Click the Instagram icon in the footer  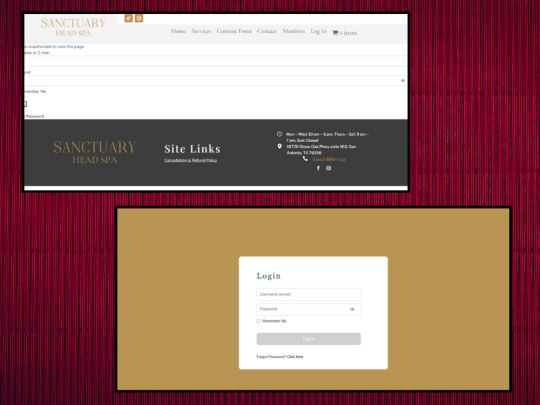click(329, 168)
